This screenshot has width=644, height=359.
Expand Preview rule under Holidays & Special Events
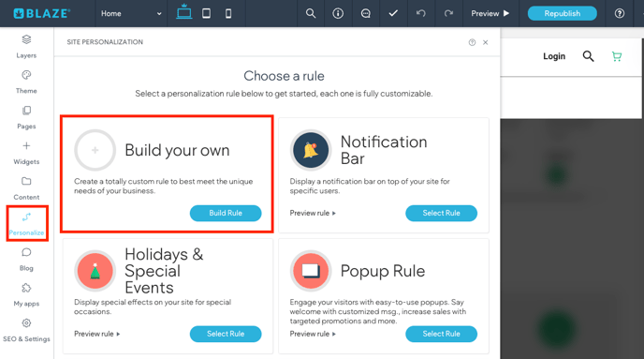[x=97, y=334]
